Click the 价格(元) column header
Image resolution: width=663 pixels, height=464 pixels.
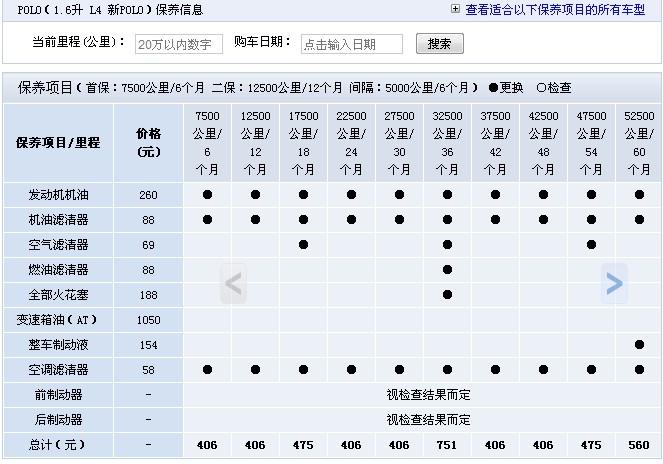tap(148, 143)
